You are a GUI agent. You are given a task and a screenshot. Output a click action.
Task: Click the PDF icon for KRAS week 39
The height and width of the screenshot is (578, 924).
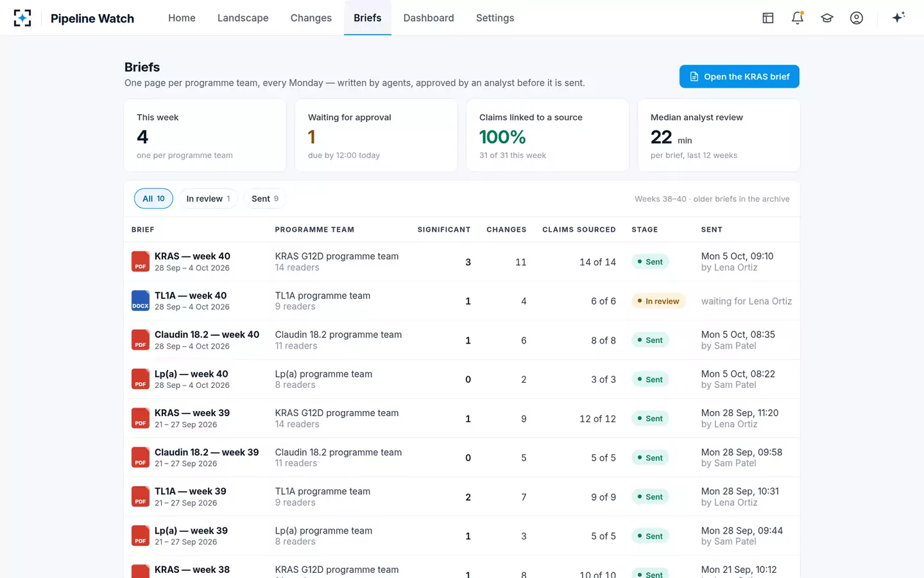click(141, 418)
